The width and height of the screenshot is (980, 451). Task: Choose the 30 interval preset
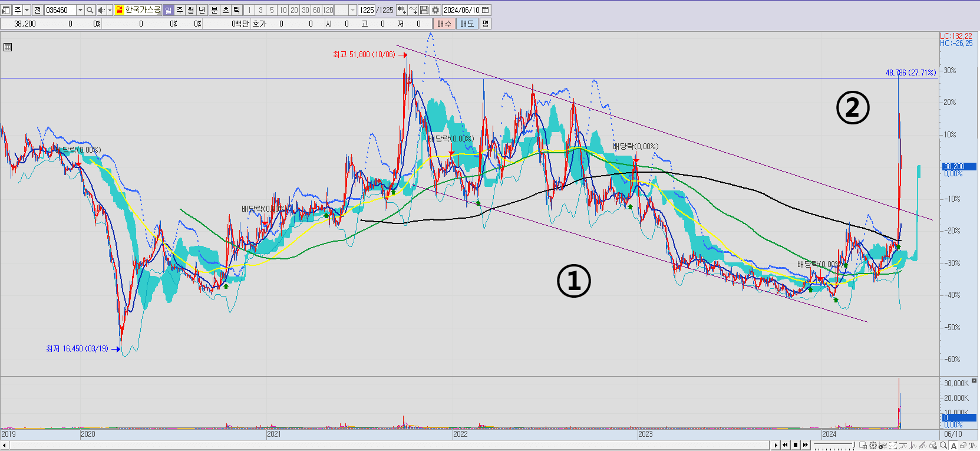tap(305, 10)
